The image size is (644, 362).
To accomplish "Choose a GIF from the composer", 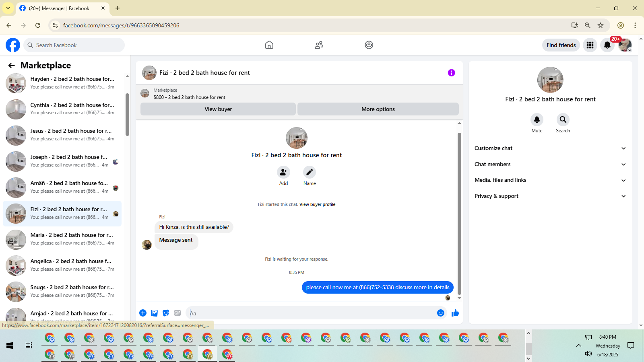I will 178,313.
